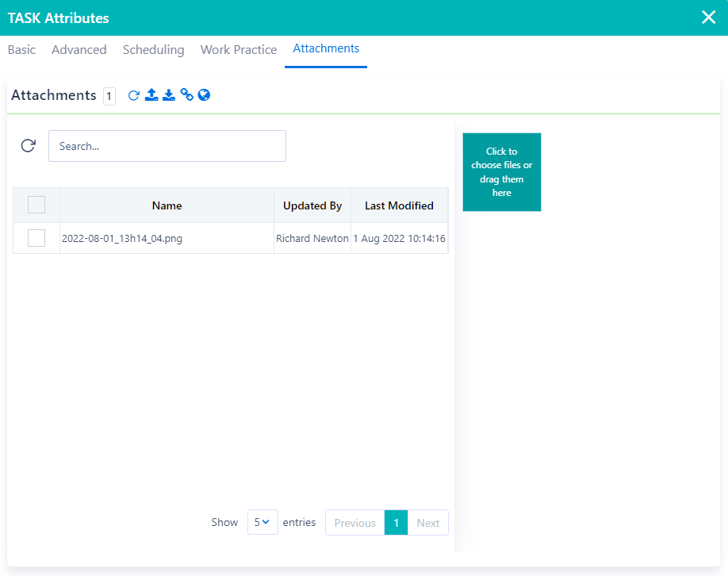Open the Show entries dropdown

(262, 522)
